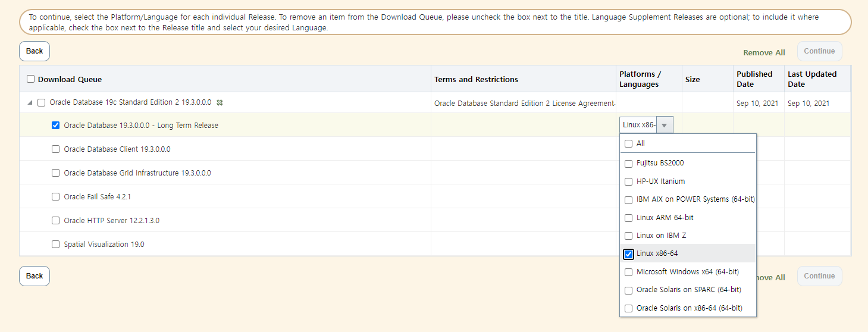The image size is (868, 332).
Task: Select HP-UX Itanium platform option
Action: point(628,181)
